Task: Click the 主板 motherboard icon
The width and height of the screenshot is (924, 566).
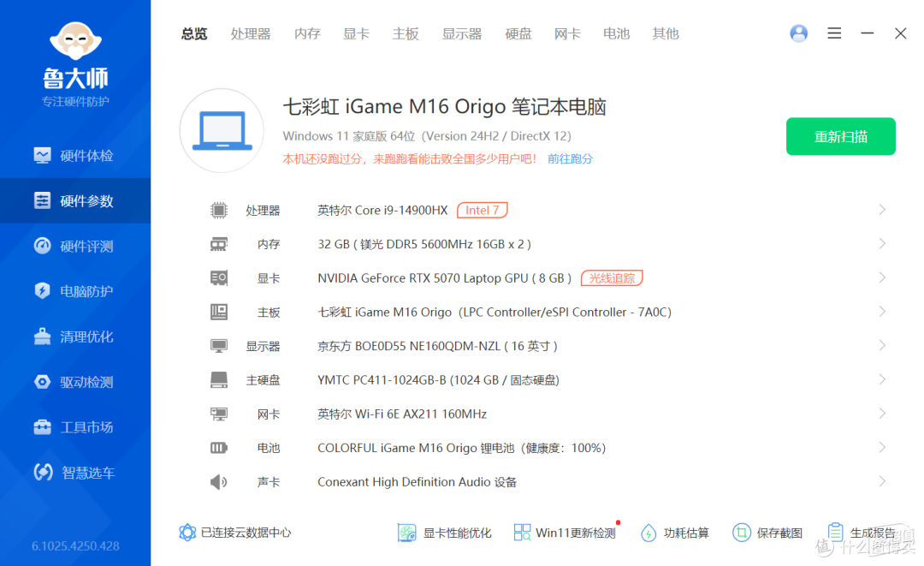Action: pyautogui.click(x=219, y=312)
